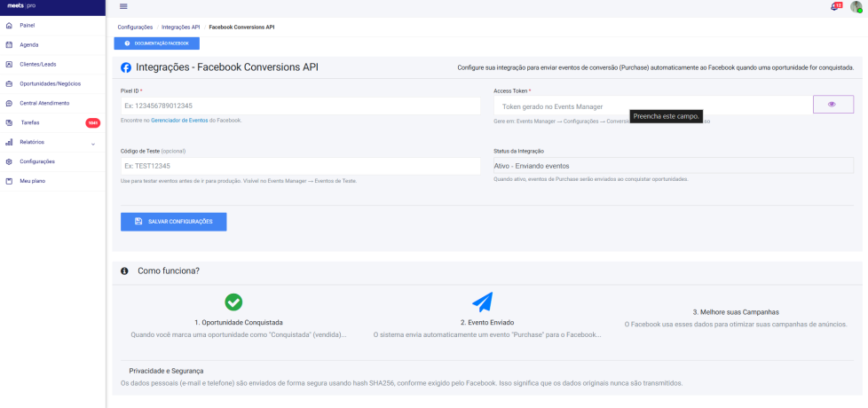Click the Configurações gear icon

pyautogui.click(x=9, y=161)
